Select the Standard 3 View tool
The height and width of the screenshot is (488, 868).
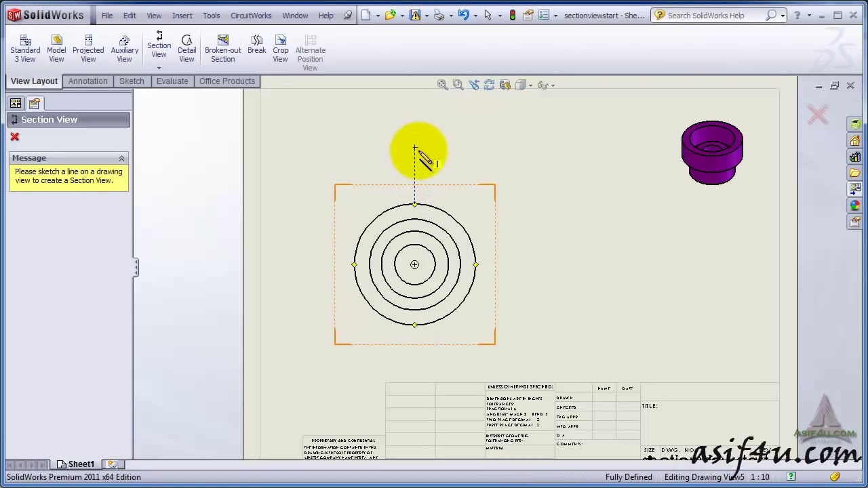25,49
